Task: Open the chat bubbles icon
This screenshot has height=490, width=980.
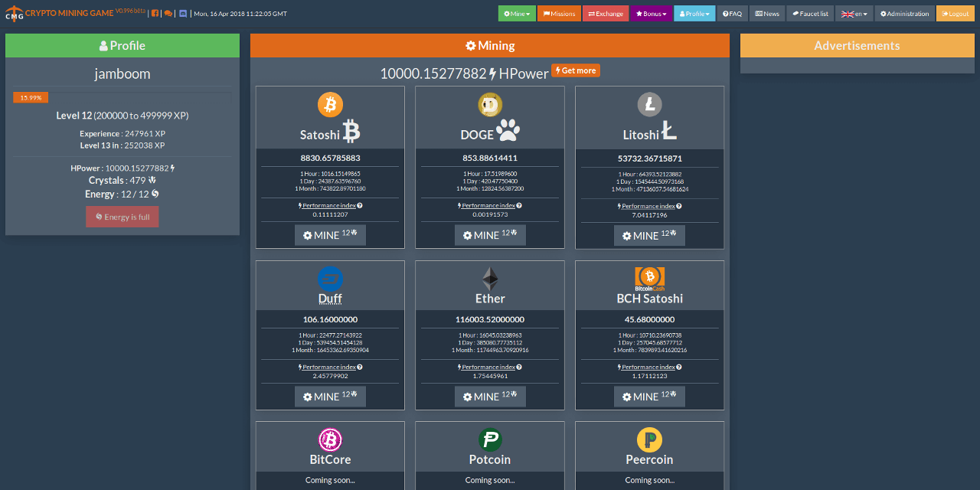Action: pyautogui.click(x=168, y=14)
